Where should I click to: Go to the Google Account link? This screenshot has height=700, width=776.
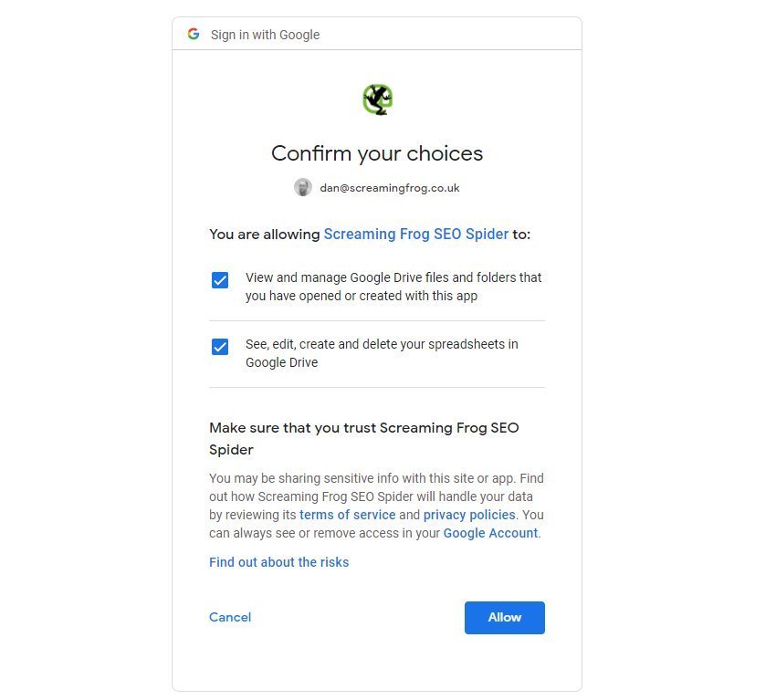point(490,533)
